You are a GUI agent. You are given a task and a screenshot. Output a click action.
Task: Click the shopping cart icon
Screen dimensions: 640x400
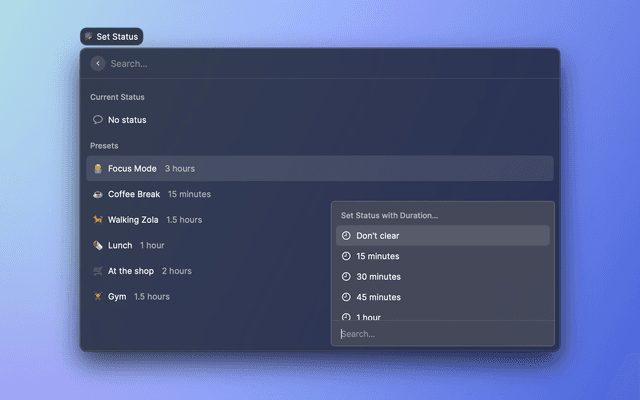point(98,271)
